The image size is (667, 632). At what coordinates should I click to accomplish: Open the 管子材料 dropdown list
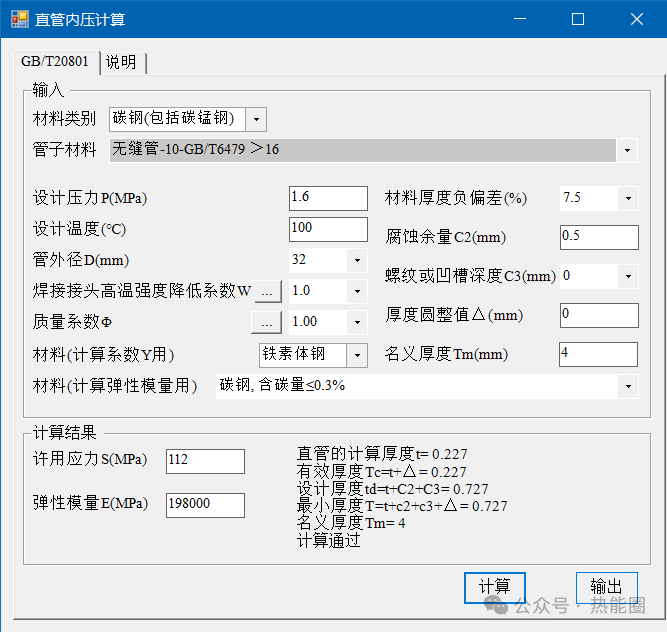pos(627,150)
